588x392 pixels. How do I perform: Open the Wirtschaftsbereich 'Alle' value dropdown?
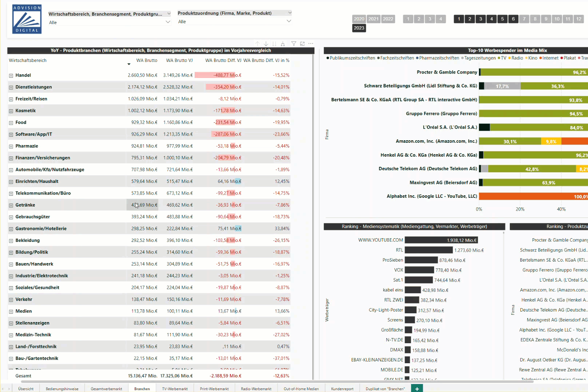tap(168, 22)
